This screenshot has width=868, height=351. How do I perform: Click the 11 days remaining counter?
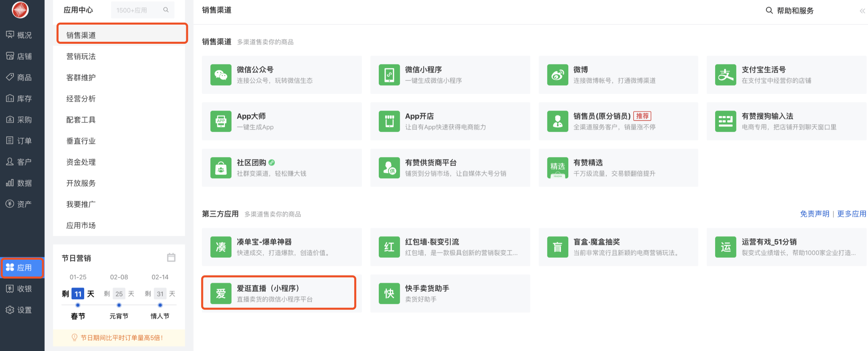tap(78, 294)
